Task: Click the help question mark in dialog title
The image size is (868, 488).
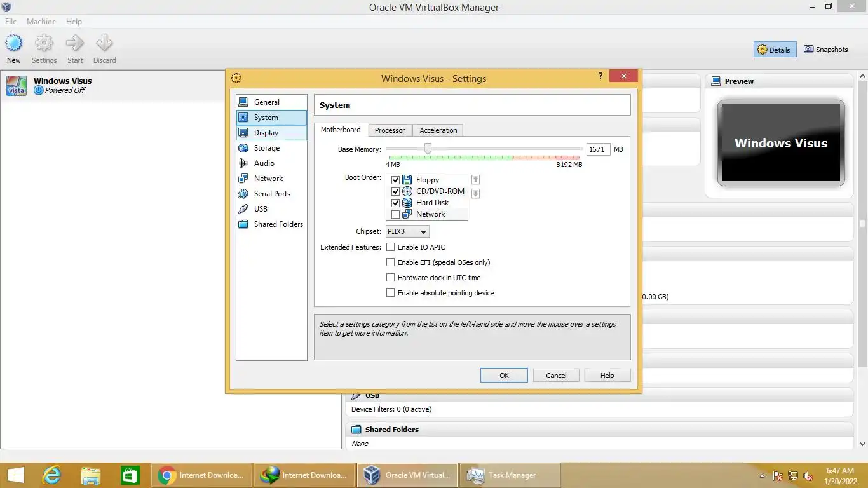Action: click(x=600, y=76)
